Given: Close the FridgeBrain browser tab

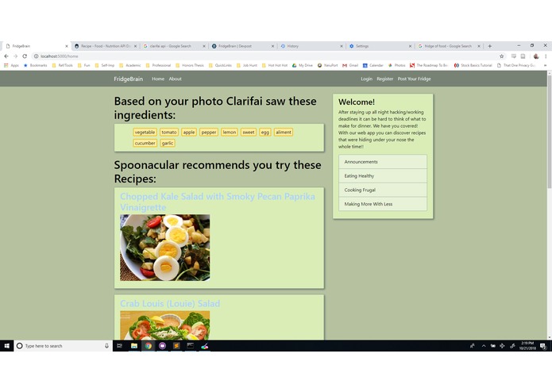Looking at the screenshot, I should [x=67, y=46].
